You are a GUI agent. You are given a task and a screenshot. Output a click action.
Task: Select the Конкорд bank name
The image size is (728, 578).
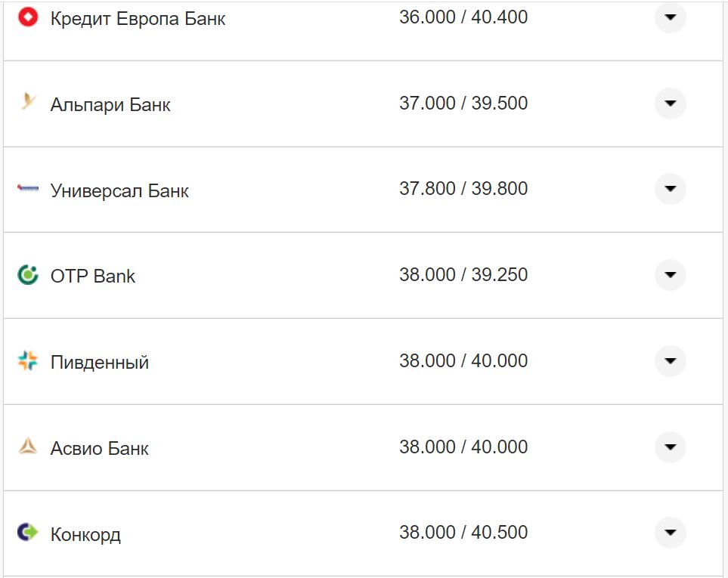click(x=85, y=535)
